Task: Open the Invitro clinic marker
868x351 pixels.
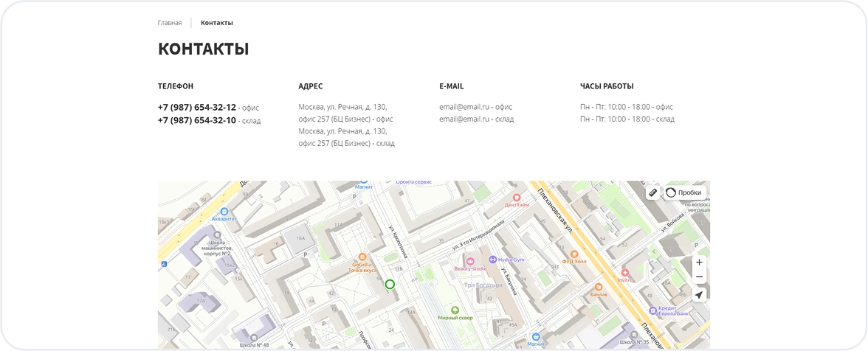Action: click(625, 273)
